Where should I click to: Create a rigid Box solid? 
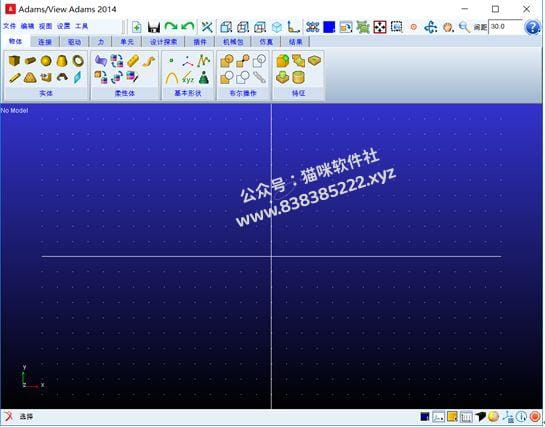pos(14,61)
